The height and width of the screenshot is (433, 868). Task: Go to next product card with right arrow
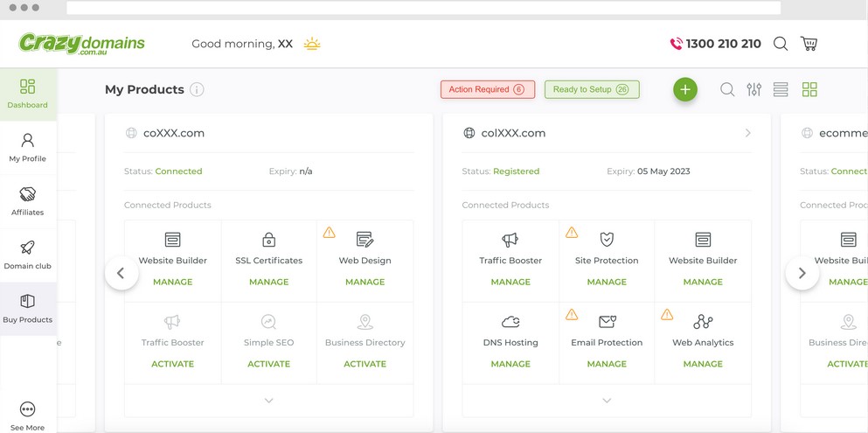(802, 273)
